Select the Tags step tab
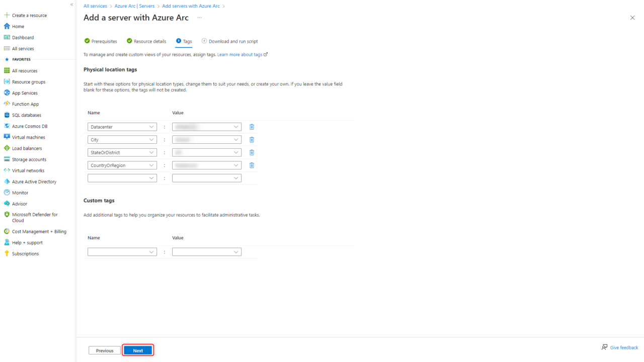 click(x=184, y=41)
